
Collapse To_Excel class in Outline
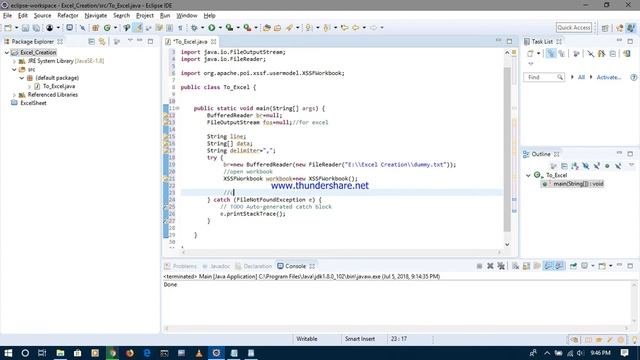[x=528, y=176]
